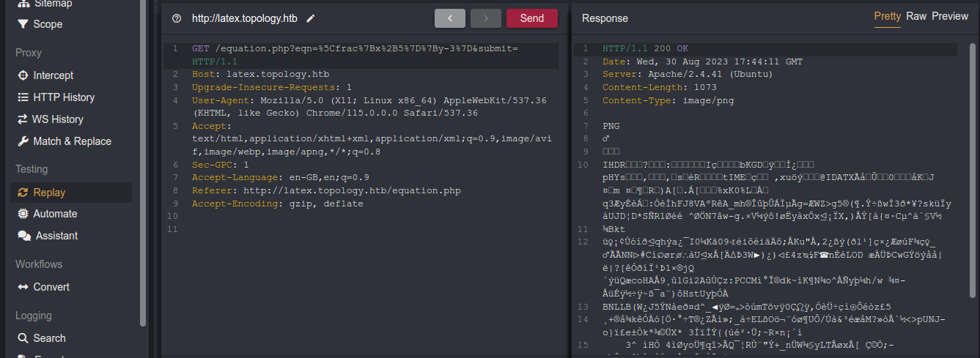Click the WS History arrows icon

(x=23, y=119)
